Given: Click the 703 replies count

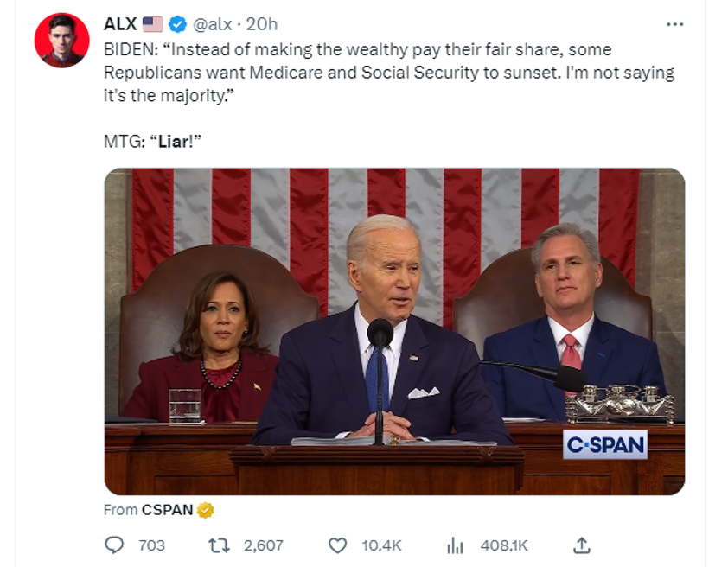Looking at the screenshot, I should [151, 545].
